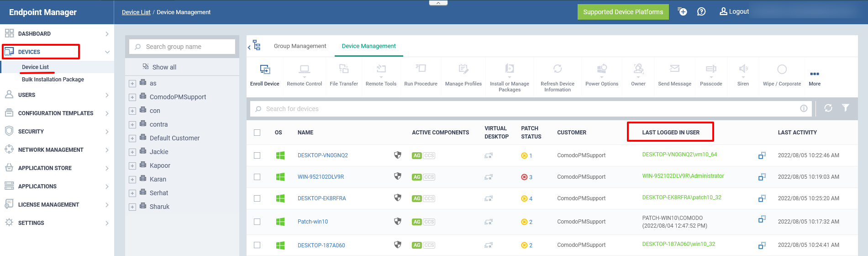Click the add-list icon in header

pyautogui.click(x=682, y=11)
